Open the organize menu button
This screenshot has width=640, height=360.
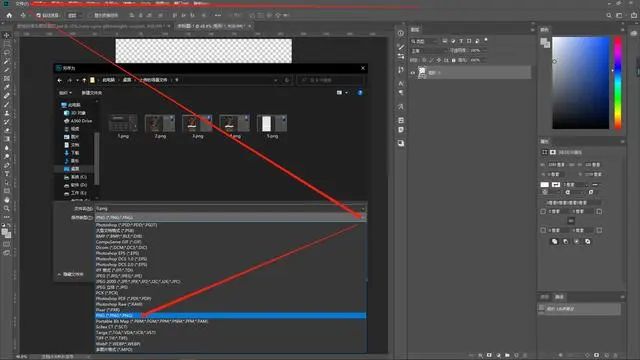pos(65,93)
